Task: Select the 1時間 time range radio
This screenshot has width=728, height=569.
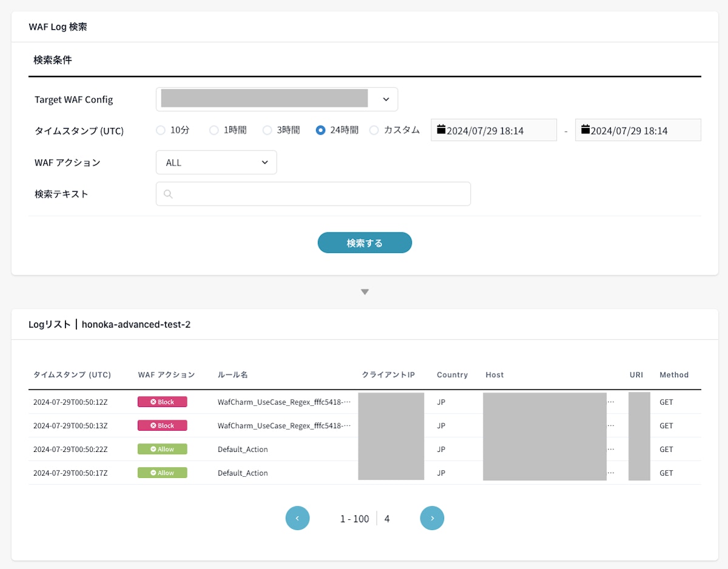Action: [x=214, y=130]
